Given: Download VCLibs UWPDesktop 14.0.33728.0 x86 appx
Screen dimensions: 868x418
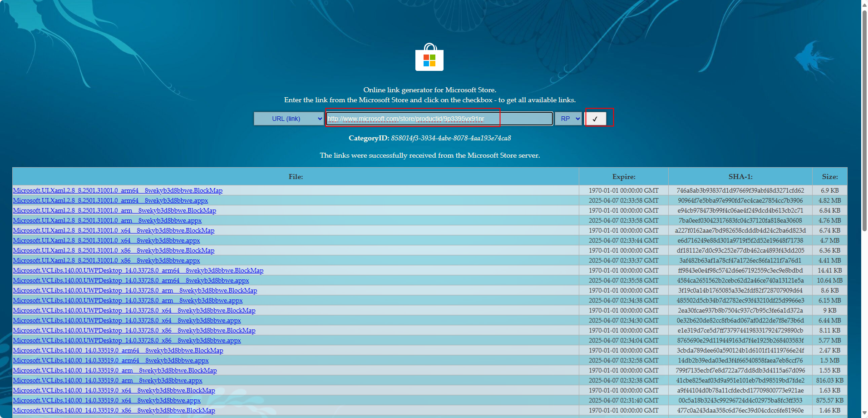Looking at the screenshot, I should click(x=127, y=340).
